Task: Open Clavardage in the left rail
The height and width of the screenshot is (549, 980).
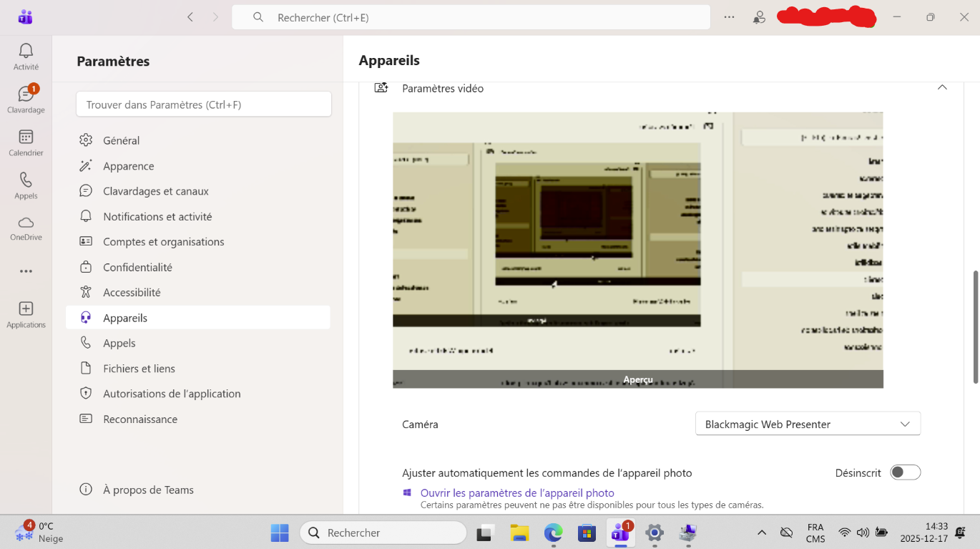Action: click(26, 99)
